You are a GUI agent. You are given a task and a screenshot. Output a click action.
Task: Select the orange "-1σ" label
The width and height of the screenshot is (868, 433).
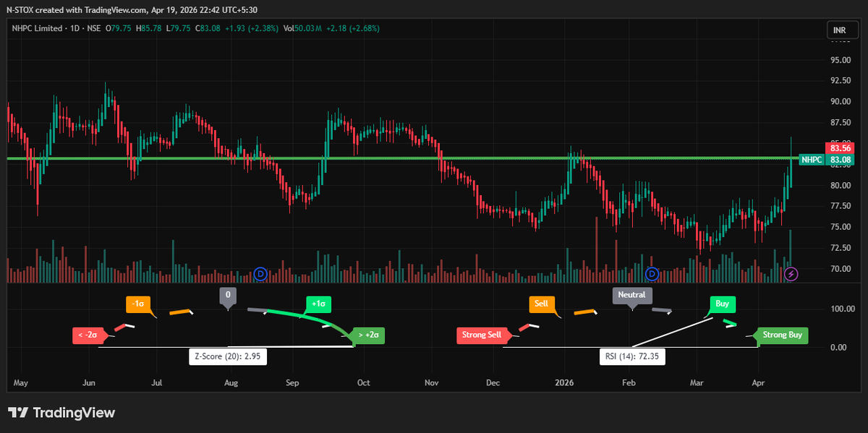point(139,304)
